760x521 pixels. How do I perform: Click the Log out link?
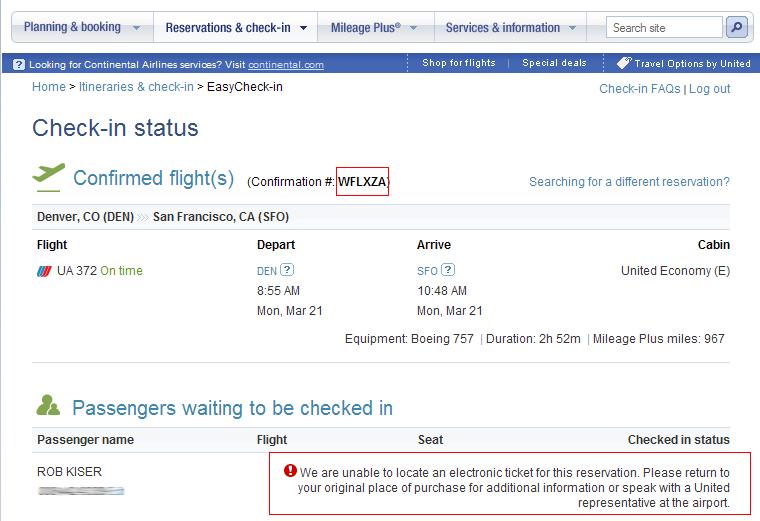pyautogui.click(x=710, y=89)
